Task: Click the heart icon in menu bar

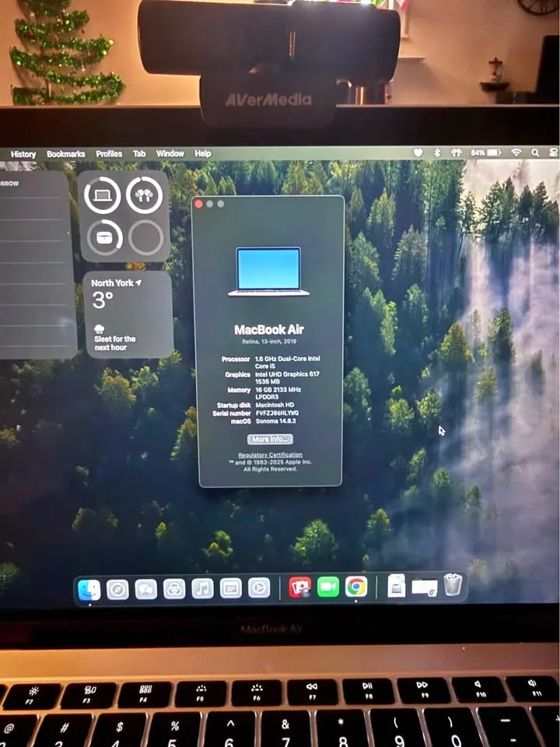Action: [418, 153]
